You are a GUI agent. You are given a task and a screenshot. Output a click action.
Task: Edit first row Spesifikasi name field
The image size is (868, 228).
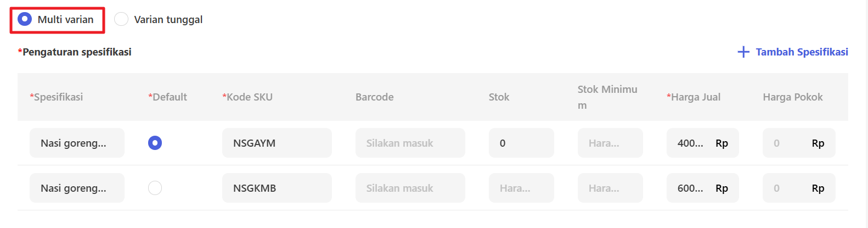[77, 143]
